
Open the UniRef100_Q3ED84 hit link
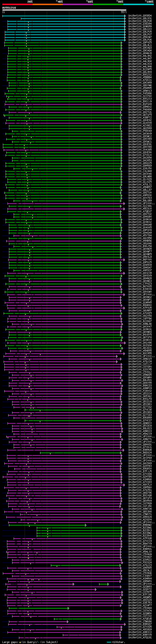(x=140, y=24)
